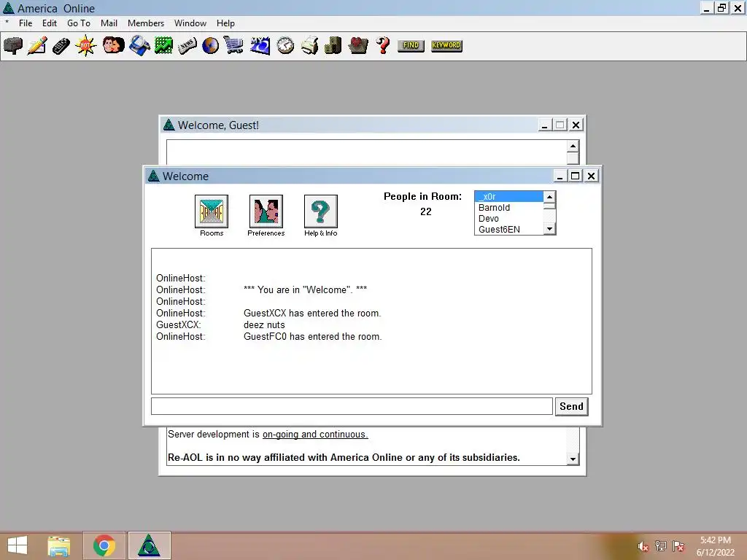Close the Welcome, Guest! window
This screenshot has height=560, width=747.
(x=576, y=125)
